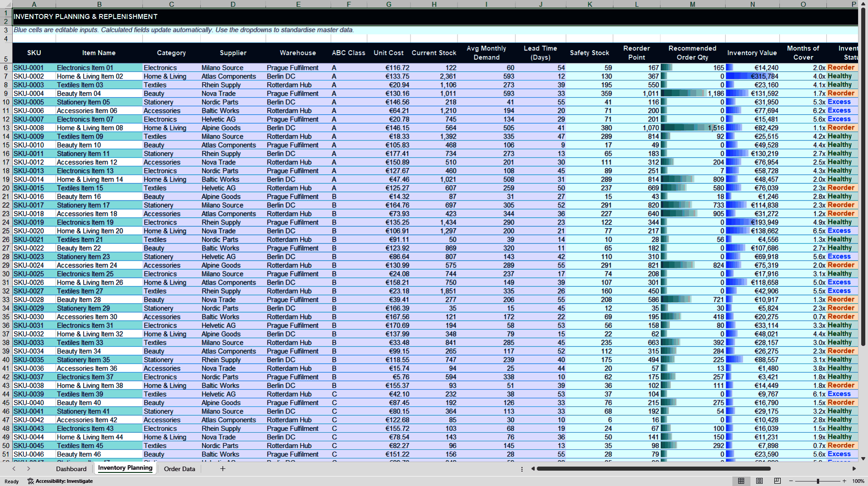Select Category cell Stationery for SKU-0041
The width and height of the screenshot is (868, 486).
click(171, 411)
